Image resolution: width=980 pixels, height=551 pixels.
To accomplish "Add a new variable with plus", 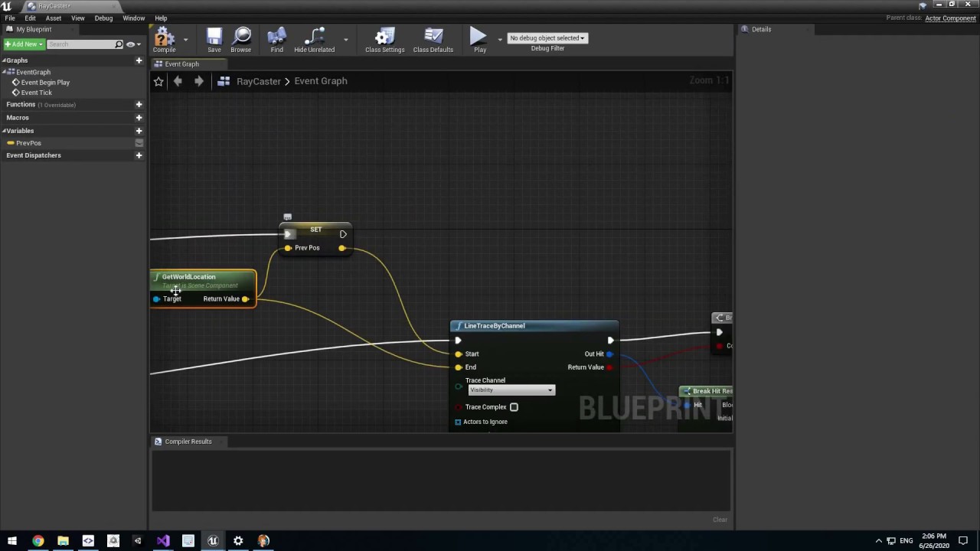I will coord(139,131).
